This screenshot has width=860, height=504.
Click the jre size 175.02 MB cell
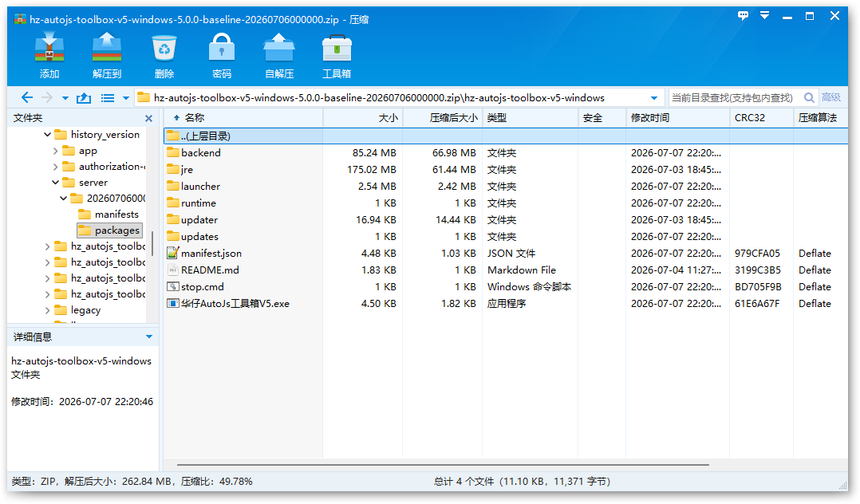click(x=371, y=170)
